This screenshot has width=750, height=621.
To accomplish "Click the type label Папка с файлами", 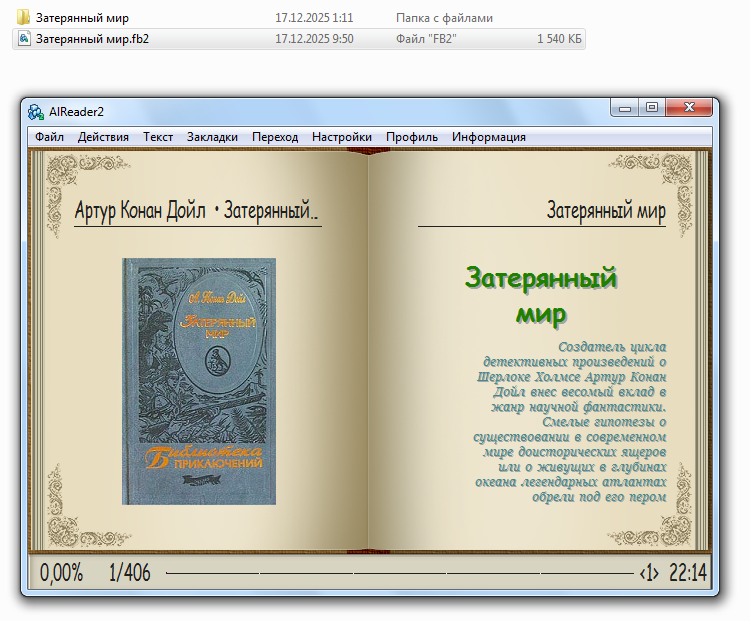I will [444, 18].
